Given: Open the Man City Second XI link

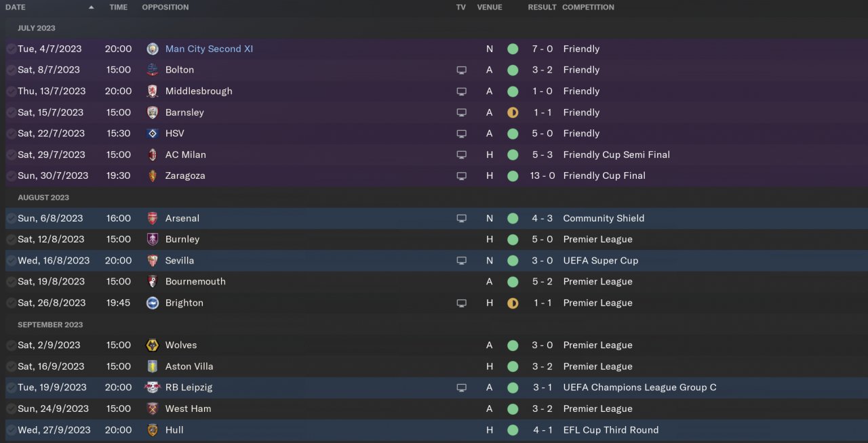Looking at the screenshot, I should [209, 49].
